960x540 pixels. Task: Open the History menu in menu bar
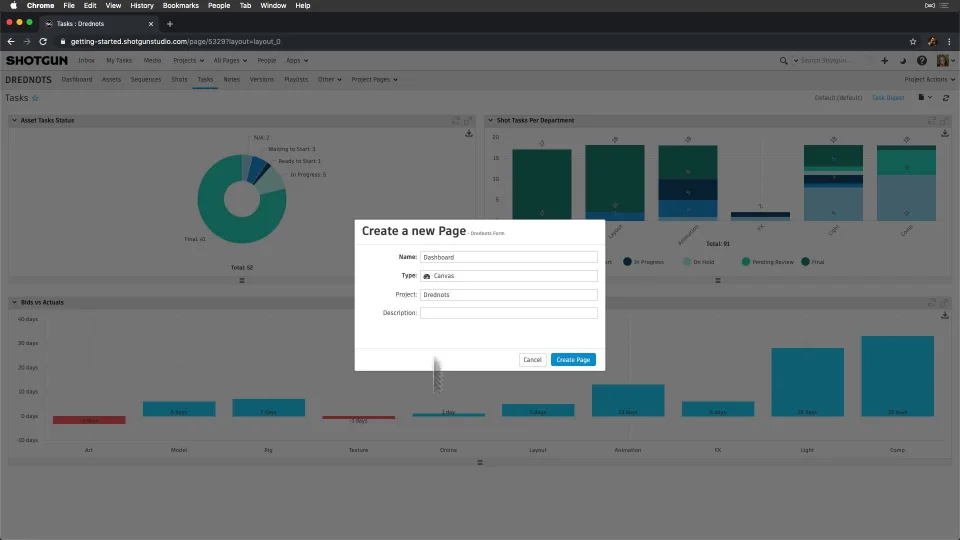(142, 6)
